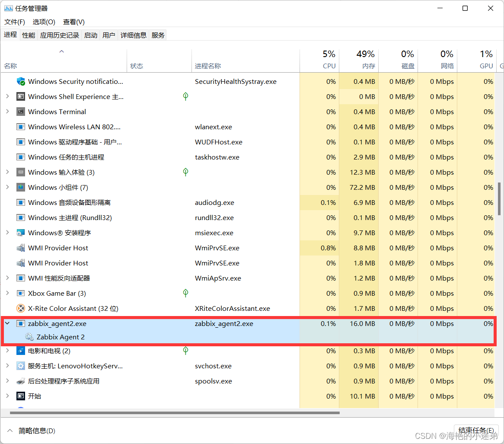Click the Windows 输入体验 process icon
The height and width of the screenshot is (444, 504).
[x=21, y=172]
